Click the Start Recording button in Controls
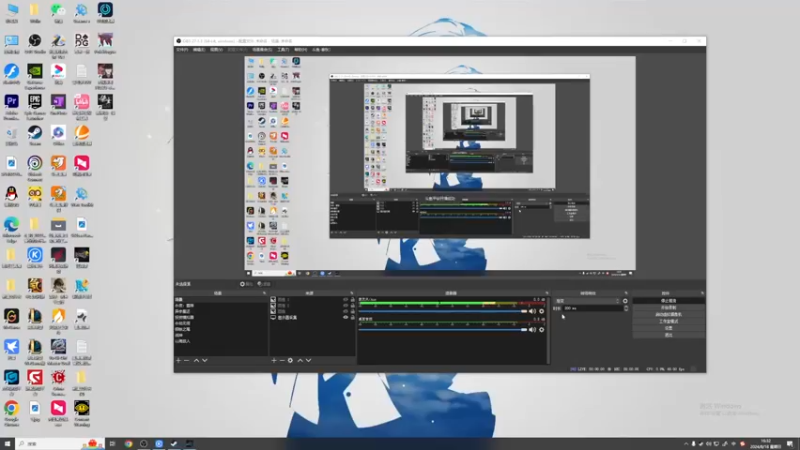The height and width of the screenshot is (450, 800). point(668,308)
